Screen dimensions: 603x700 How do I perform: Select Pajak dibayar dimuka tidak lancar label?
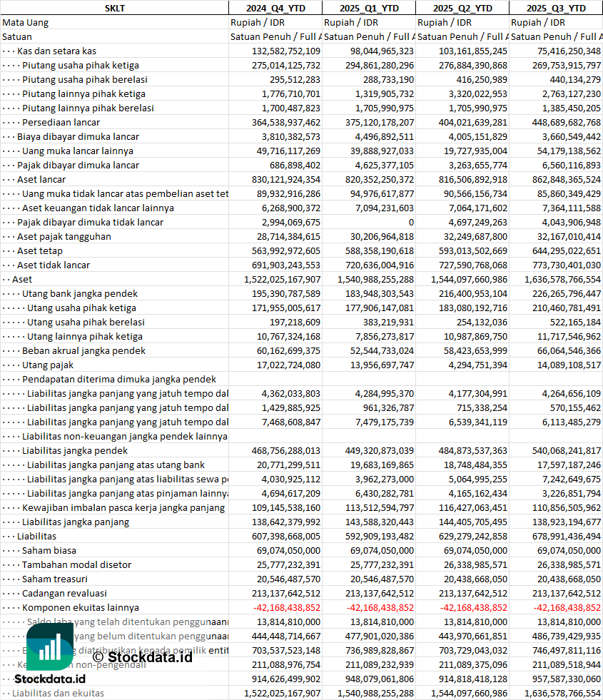(x=90, y=223)
